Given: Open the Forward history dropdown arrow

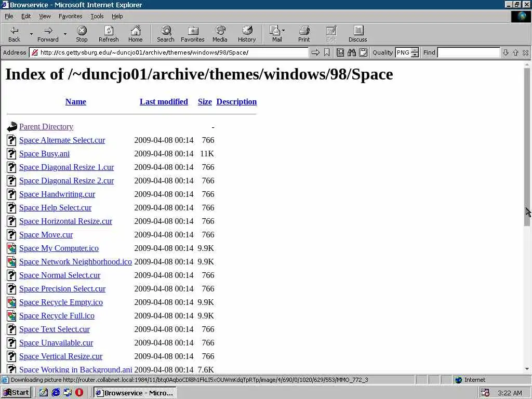Looking at the screenshot, I should tap(65, 34).
